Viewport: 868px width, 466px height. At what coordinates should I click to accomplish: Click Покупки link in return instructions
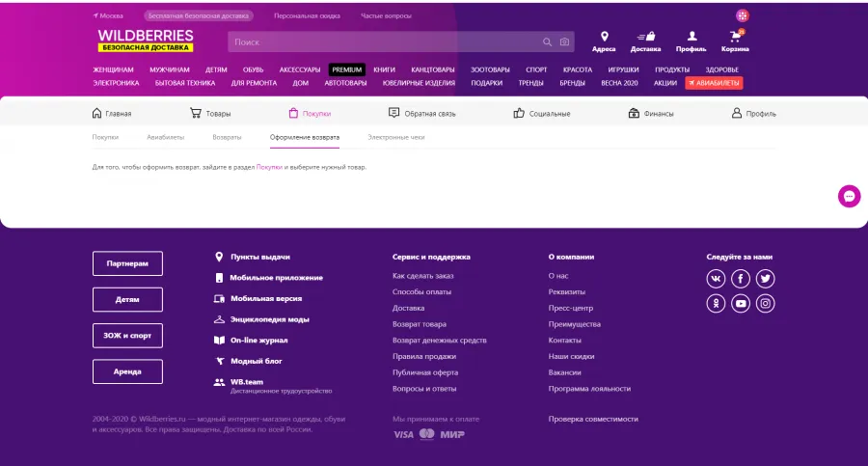269,167
